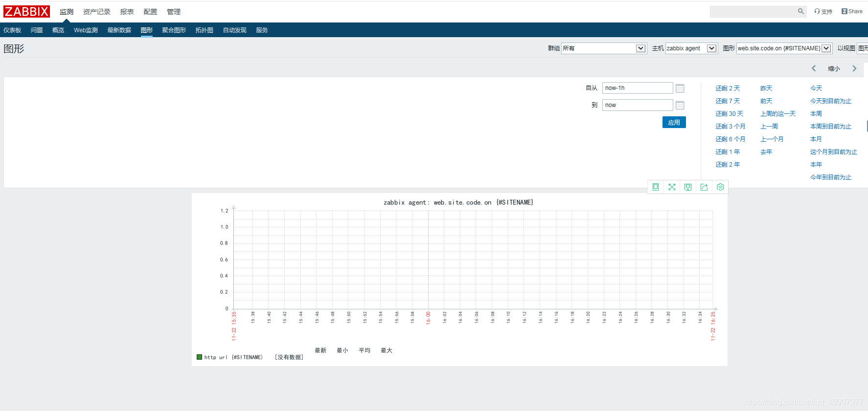Screen dimensions: 868x411
Task: Select the 今天到目前为止 time range
Action: (831, 101)
